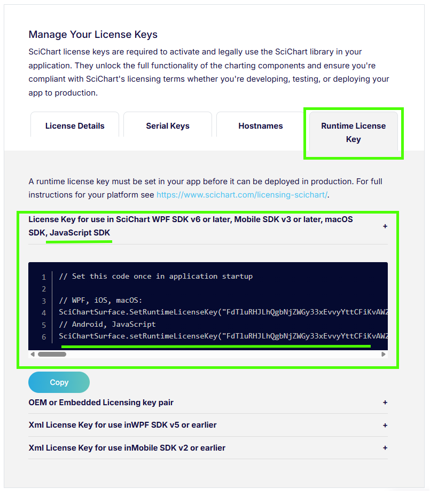View the Runtime License Key tab
Screen dimensions: 430x504
point(353,132)
